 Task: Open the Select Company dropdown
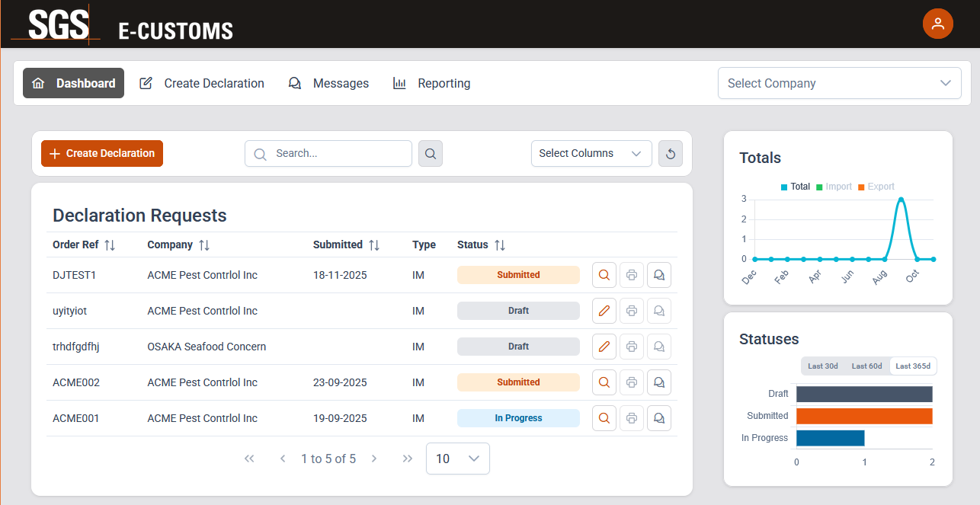pyautogui.click(x=839, y=83)
